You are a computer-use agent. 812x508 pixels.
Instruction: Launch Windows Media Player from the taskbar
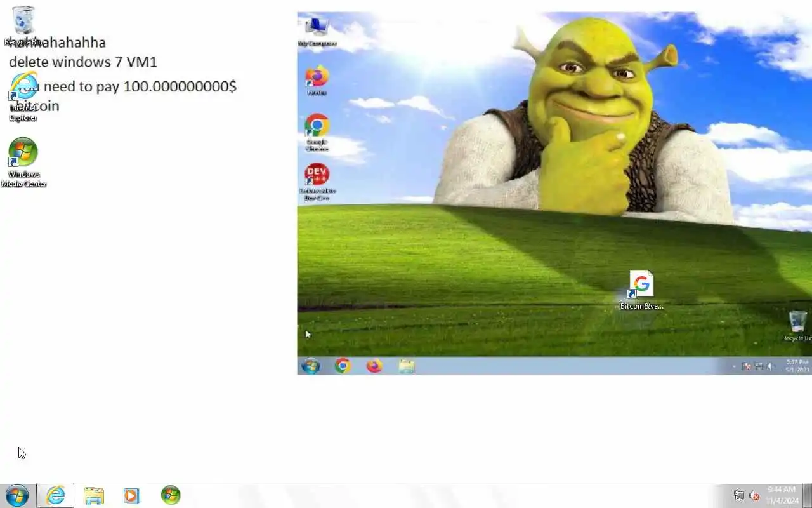131,495
